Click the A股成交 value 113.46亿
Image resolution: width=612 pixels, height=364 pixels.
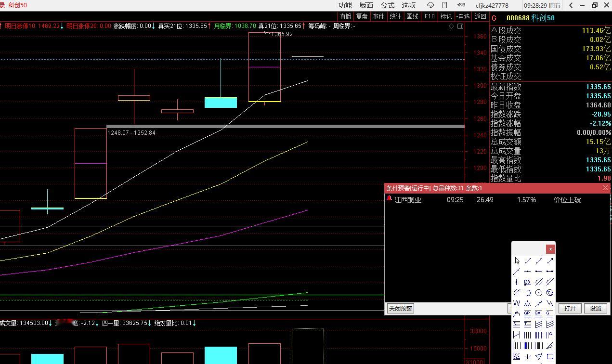coord(596,30)
